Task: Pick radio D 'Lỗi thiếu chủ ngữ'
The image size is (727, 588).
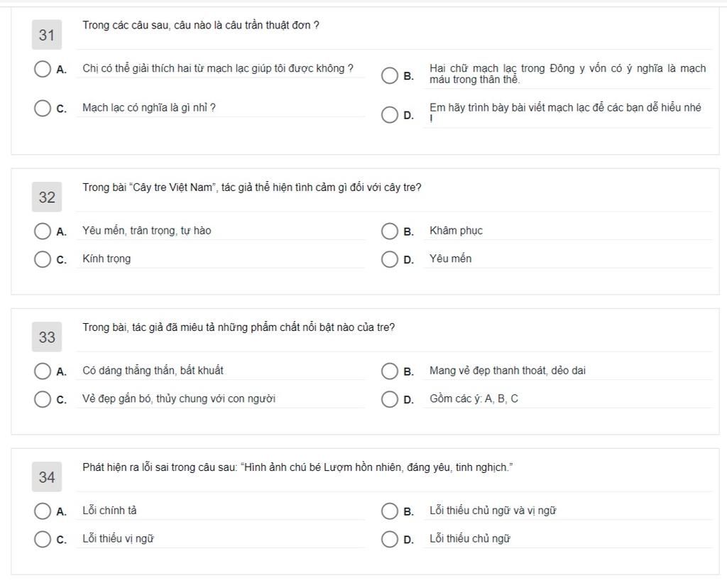Action: tap(390, 539)
